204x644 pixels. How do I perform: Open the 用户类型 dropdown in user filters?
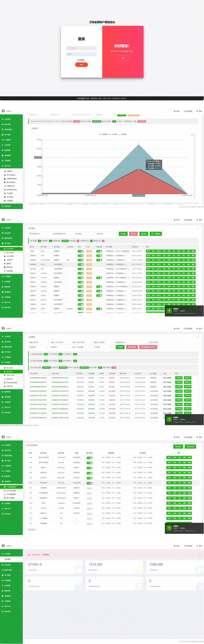[x=84, y=234]
